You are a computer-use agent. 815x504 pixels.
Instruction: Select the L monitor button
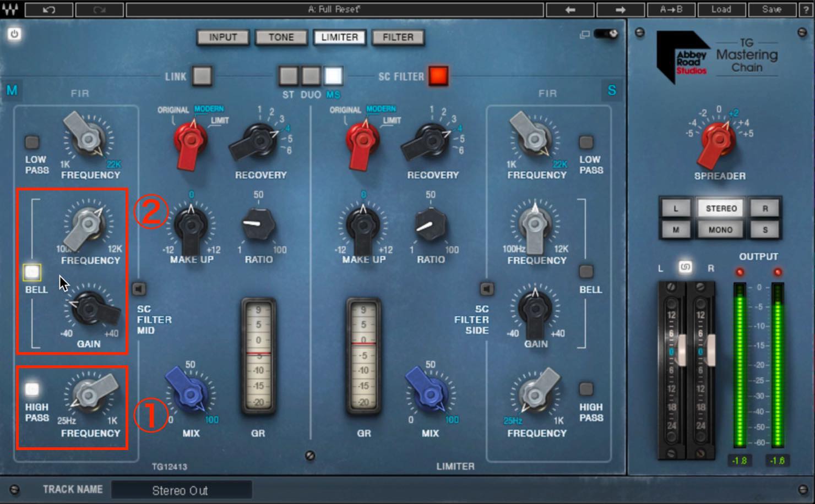click(676, 209)
